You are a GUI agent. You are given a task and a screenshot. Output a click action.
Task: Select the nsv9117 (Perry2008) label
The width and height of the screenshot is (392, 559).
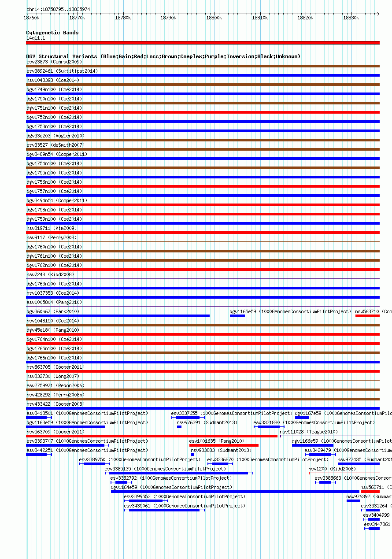(52, 237)
